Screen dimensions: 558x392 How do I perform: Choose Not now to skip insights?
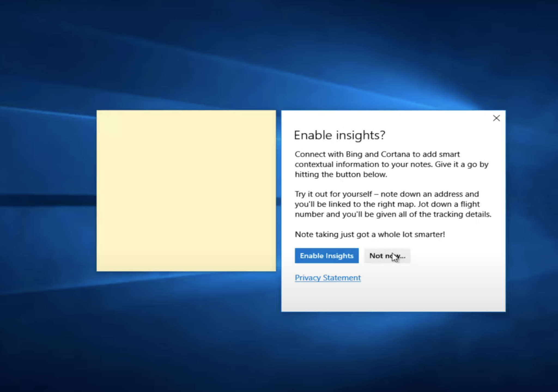(387, 256)
